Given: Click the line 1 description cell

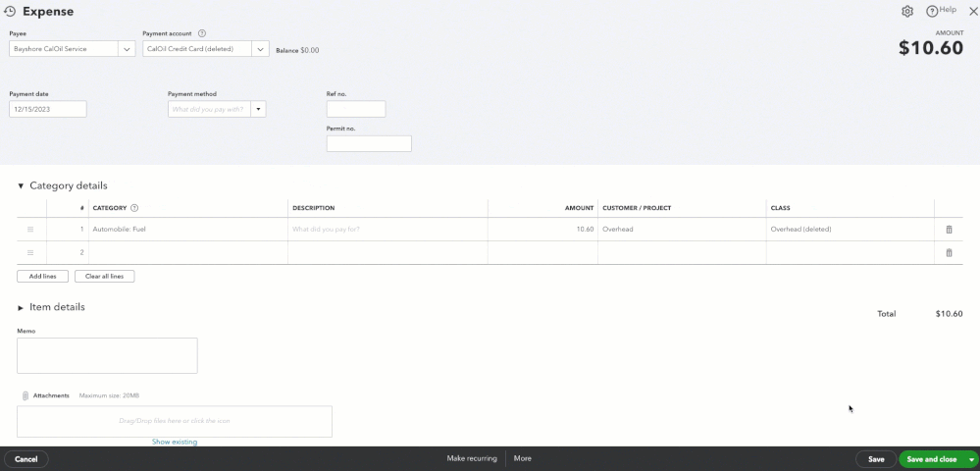Looking at the screenshot, I should pyautogui.click(x=387, y=230).
